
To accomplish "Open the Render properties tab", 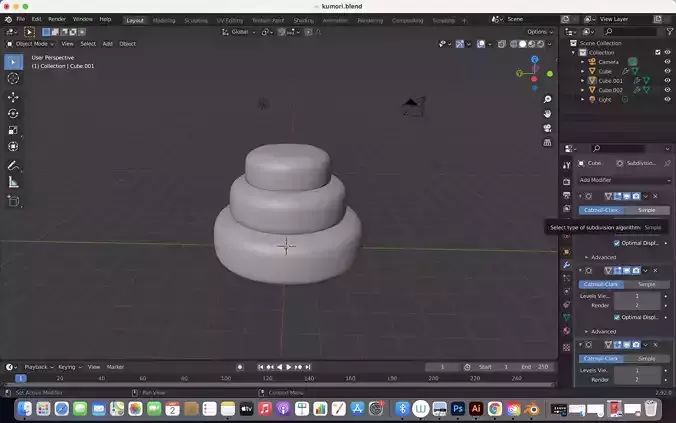I will (566, 182).
